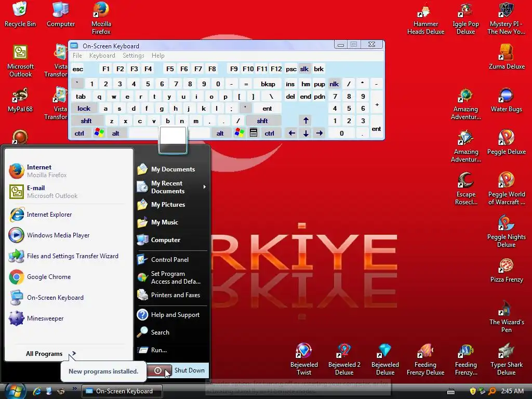
Task: Open Printers and Faxes
Action: (172, 295)
